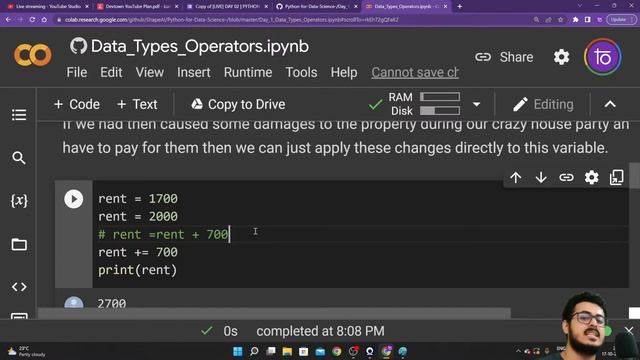Open Windows taskbar search

tap(254, 351)
